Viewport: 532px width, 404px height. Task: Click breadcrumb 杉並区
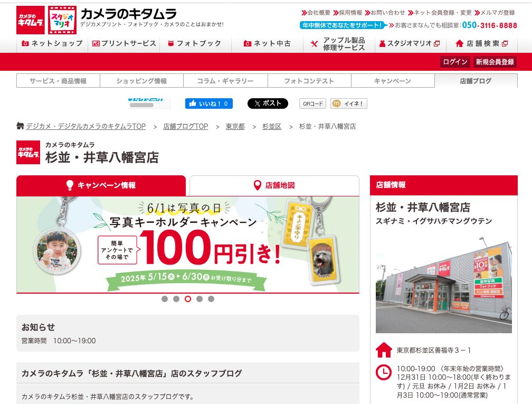[x=272, y=126]
